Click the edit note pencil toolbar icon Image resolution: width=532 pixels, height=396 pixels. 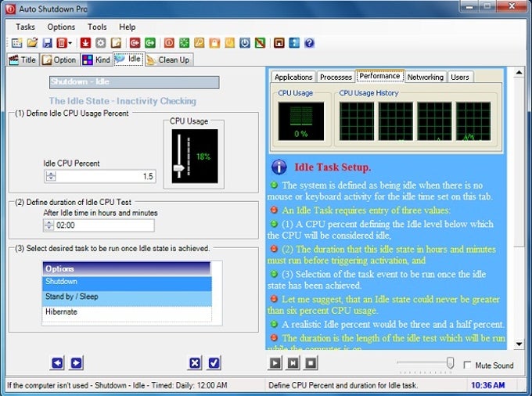(x=116, y=43)
